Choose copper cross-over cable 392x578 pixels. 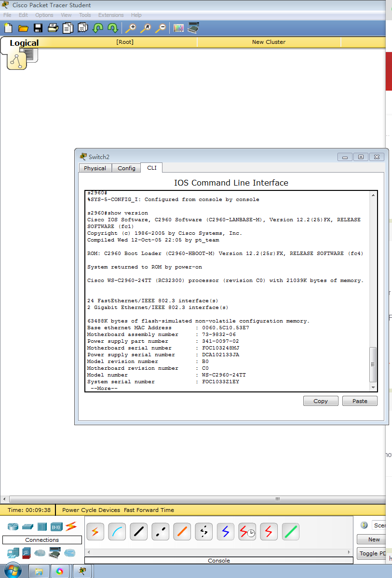(161, 532)
